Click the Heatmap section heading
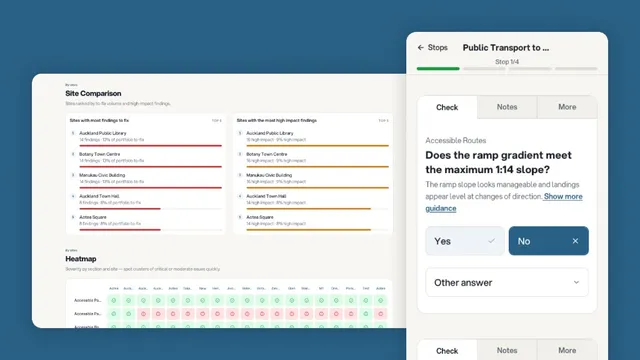Viewport: 640px width, 360px height. [x=81, y=259]
